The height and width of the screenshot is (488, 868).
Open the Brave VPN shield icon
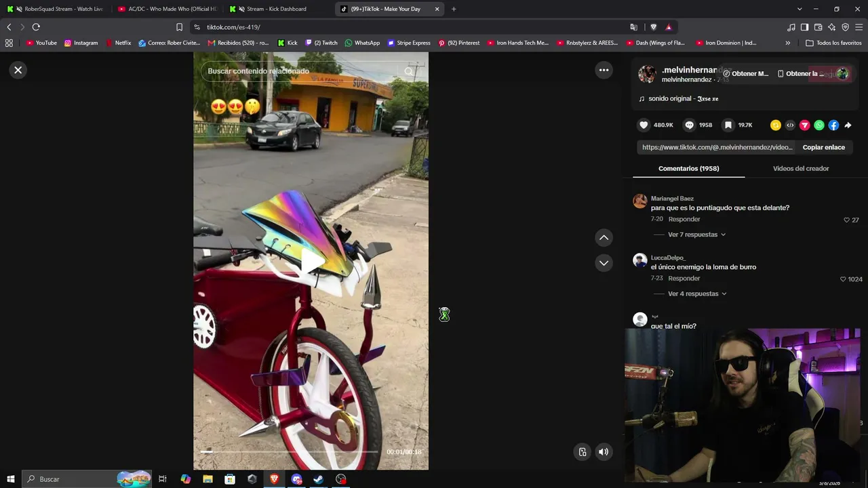coord(845,27)
